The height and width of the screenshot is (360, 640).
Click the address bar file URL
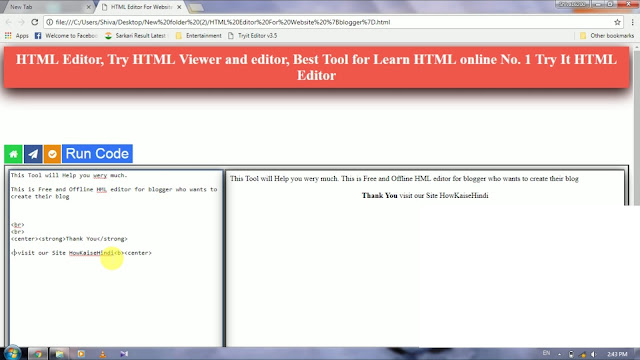point(223,22)
